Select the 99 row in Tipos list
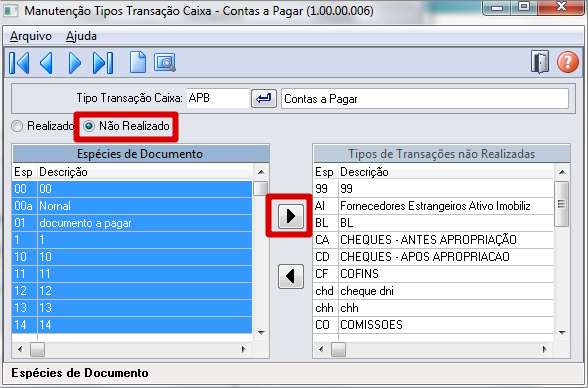 coord(434,189)
